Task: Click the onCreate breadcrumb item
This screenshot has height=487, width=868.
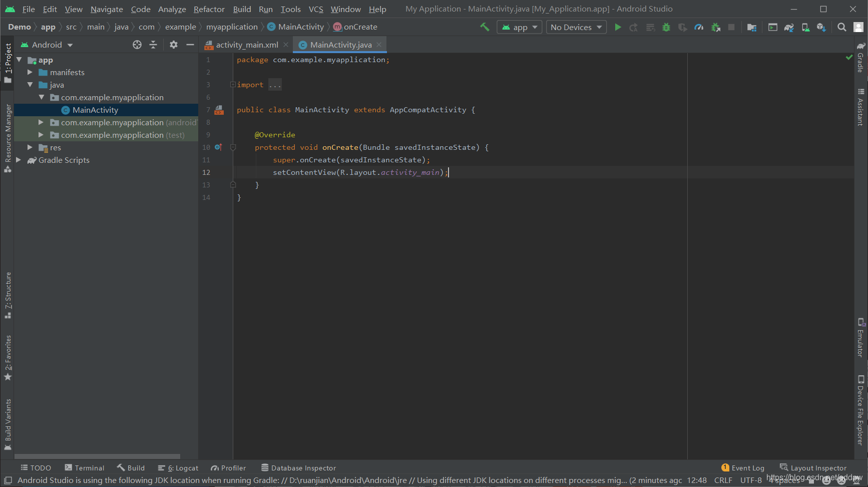Action: point(355,27)
